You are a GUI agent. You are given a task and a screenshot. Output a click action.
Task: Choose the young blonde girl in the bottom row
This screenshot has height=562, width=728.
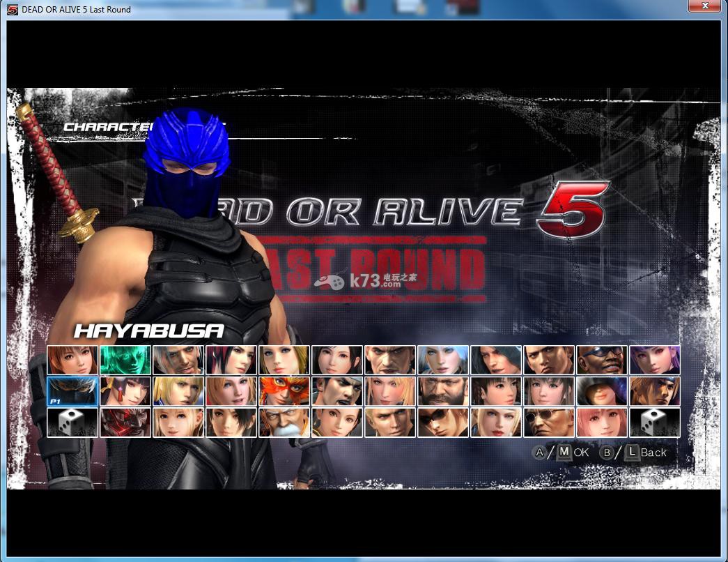178,422
